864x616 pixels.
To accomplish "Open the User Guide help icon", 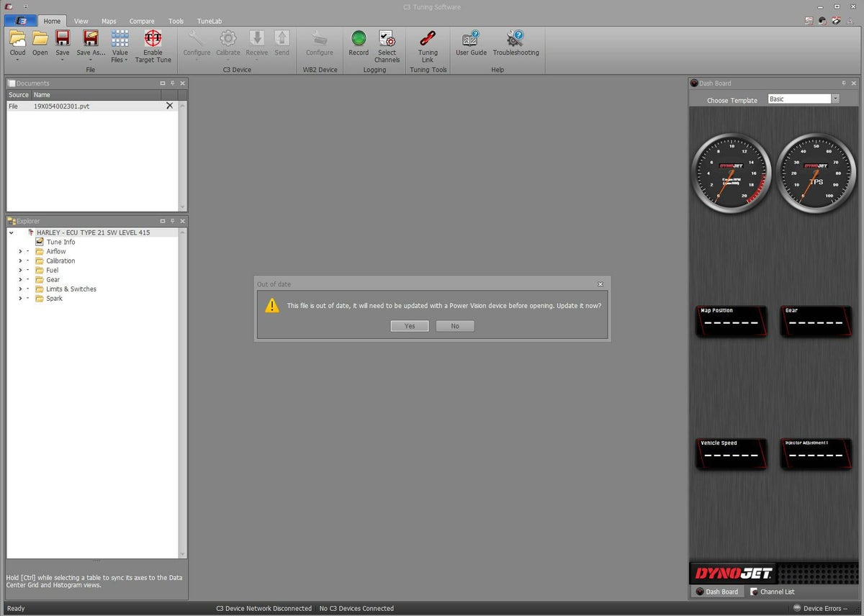I will 471,39.
